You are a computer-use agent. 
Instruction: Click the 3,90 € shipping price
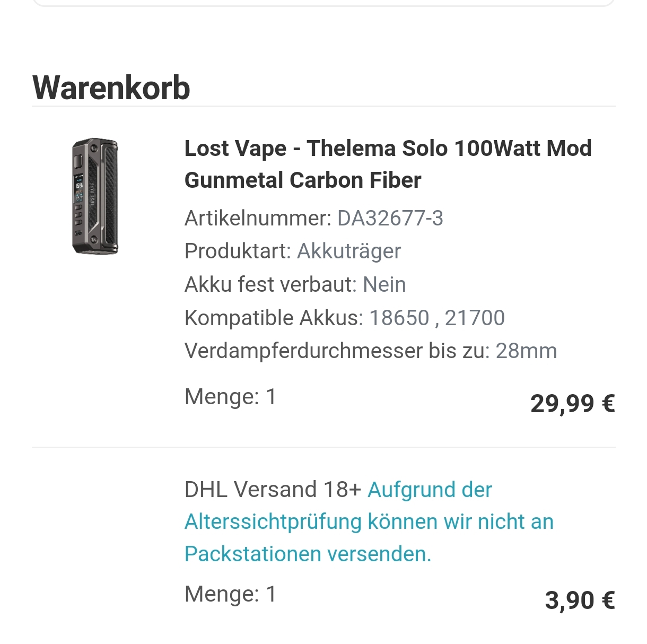coord(580,601)
